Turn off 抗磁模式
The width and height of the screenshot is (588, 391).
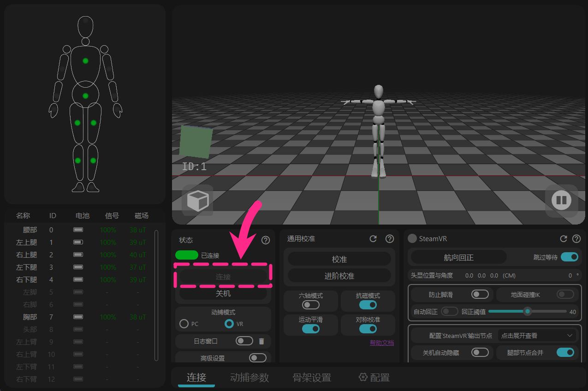click(368, 305)
